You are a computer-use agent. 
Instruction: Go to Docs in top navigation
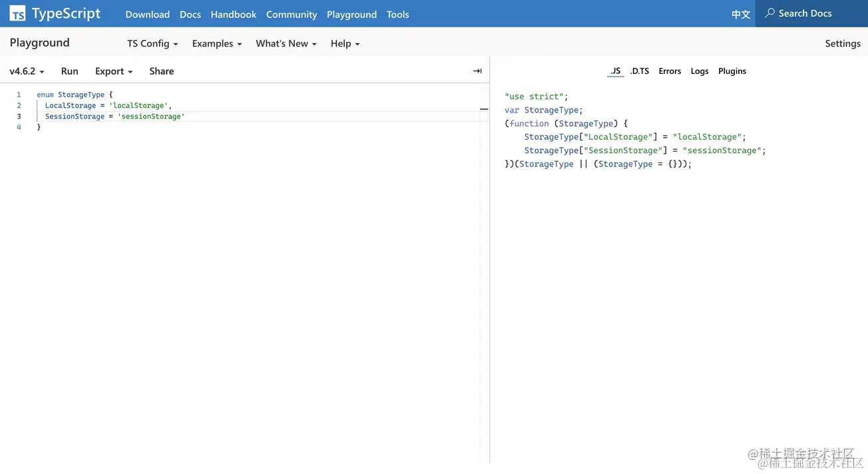pyautogui.click(x=190, y=14)
